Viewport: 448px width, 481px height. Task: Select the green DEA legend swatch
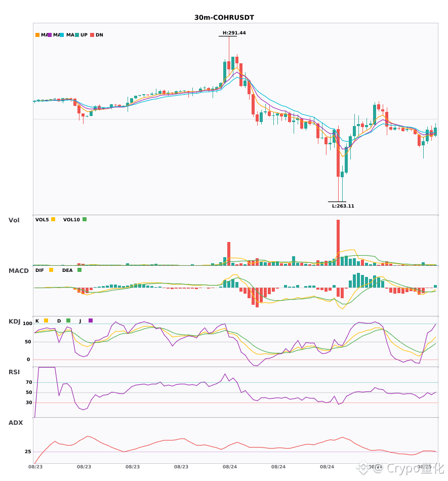pos(79,270)
